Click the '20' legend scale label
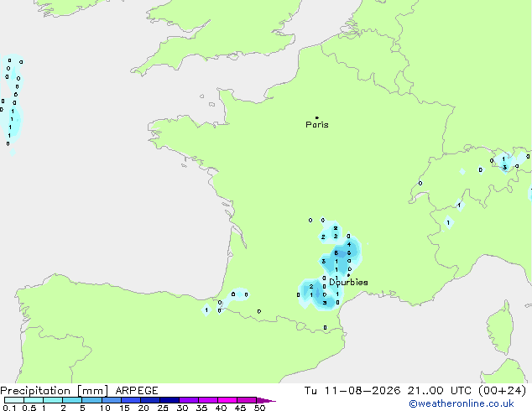Image resolution: width=532 pixels, height=411 pixels. click(143, 408)
